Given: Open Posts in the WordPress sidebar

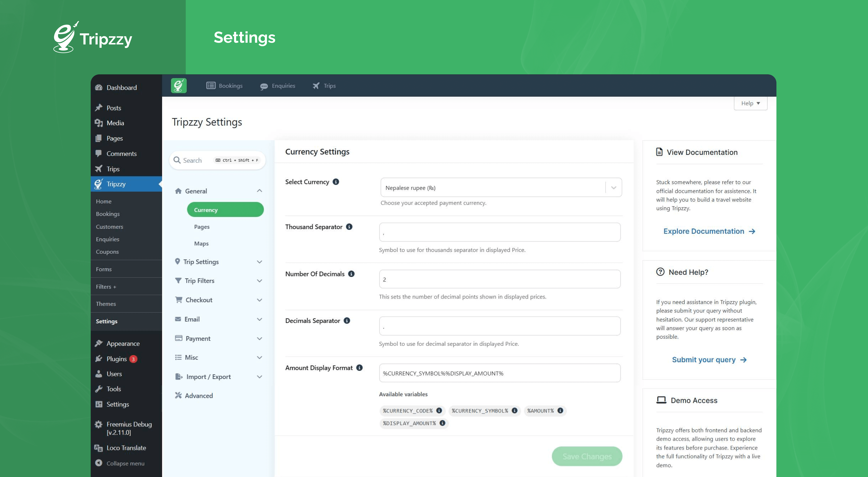Looking at the screenshot, I should (126, 108).
